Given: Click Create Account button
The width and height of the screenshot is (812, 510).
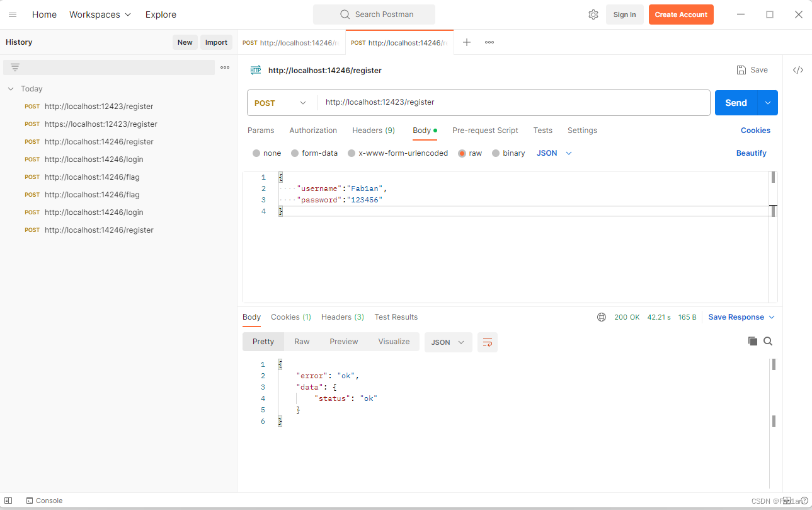Looking at the screenshot, I should tap(681, 14).
